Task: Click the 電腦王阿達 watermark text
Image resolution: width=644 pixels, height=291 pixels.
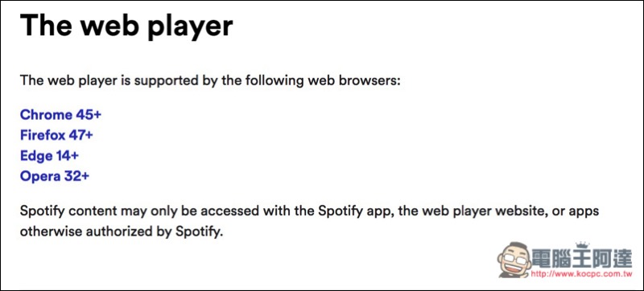Action: tap(582, 260)
